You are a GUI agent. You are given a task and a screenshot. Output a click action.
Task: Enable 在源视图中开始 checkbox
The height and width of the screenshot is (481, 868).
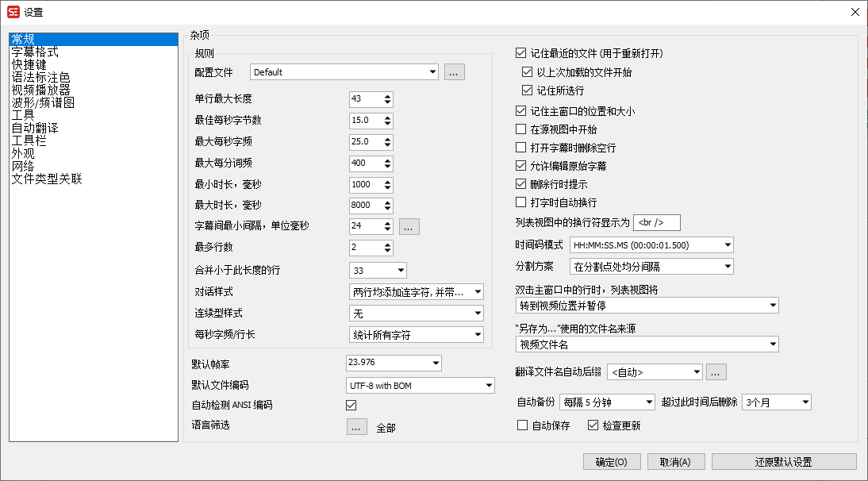click(x=520, y=129)
